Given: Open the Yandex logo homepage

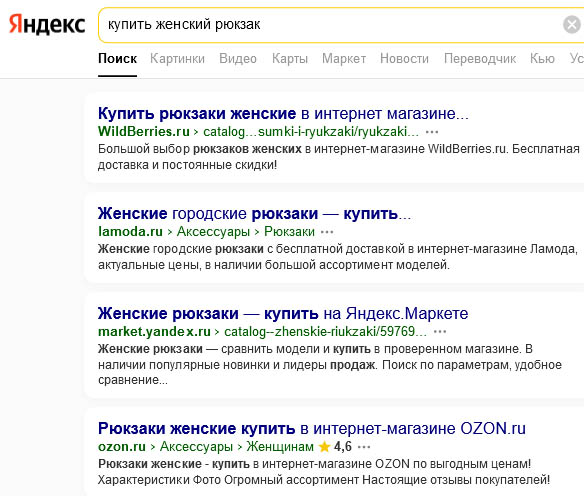Looking at the screenshot, I should 47,25.
